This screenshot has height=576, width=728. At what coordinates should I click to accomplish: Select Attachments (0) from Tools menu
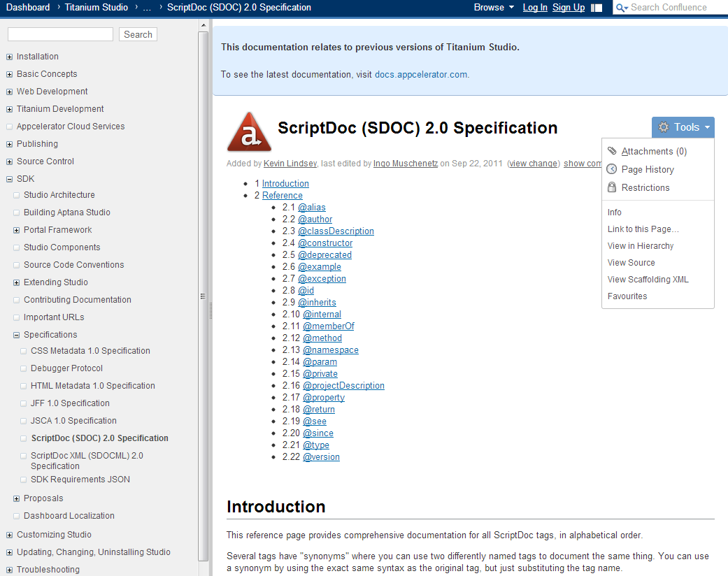point(654,151)
